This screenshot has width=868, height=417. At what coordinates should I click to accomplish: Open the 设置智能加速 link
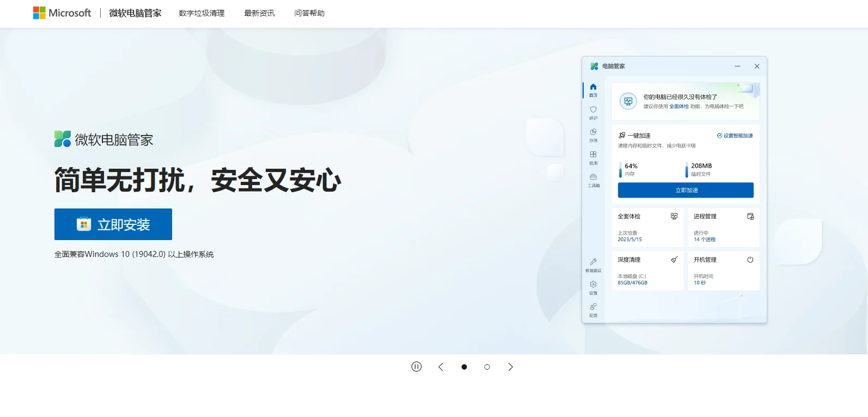coord(735,136)
